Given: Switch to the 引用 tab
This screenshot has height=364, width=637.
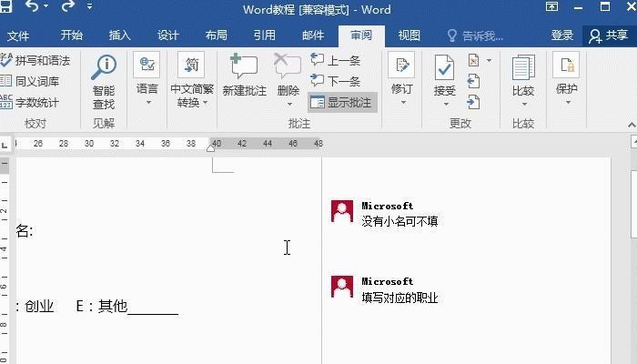Looking at the screenshot, I should click(x=265, y=35).
